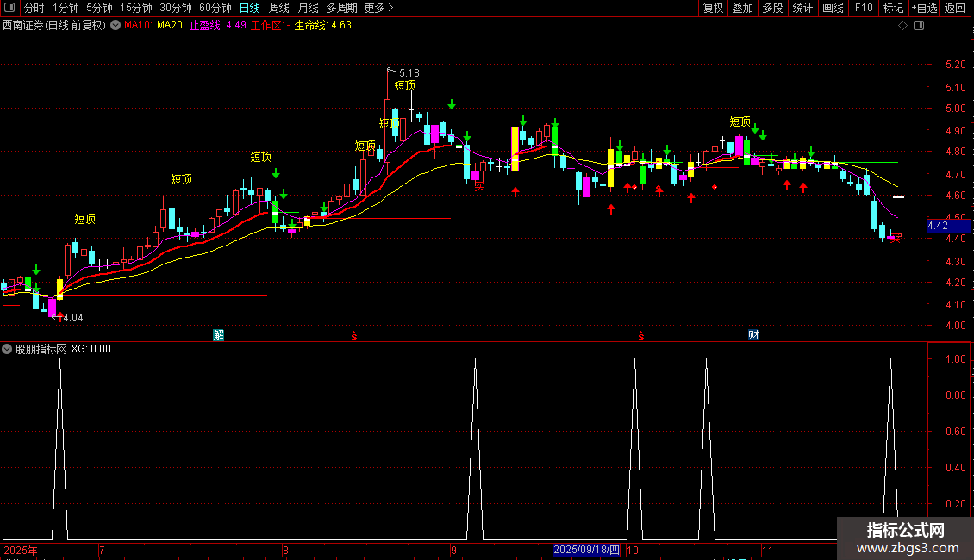Click the 2025年 year label
This screenshot has height=560, width=974.
21,550
